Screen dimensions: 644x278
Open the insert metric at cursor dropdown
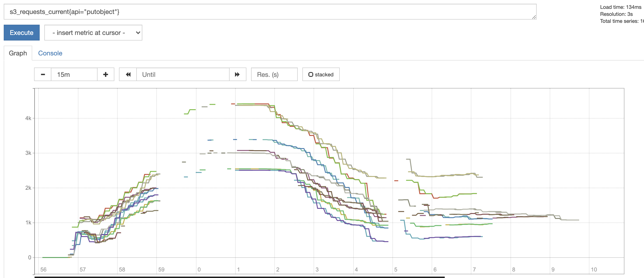point(93,33)
